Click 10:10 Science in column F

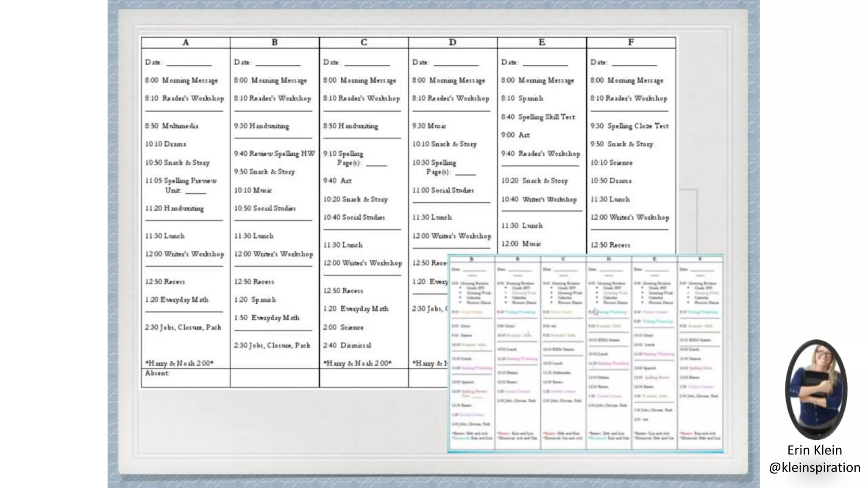[x=611, y=163]
